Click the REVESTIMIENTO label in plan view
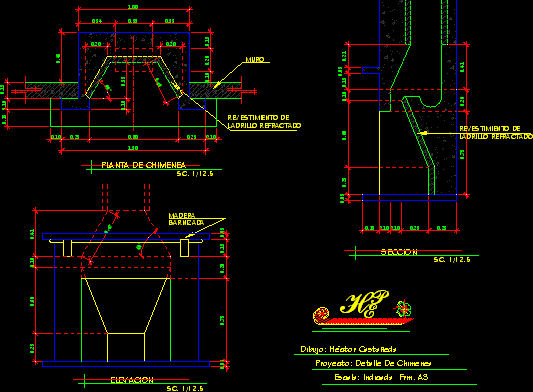The width and height of the screenshot is (533, 392). point(264,122)
